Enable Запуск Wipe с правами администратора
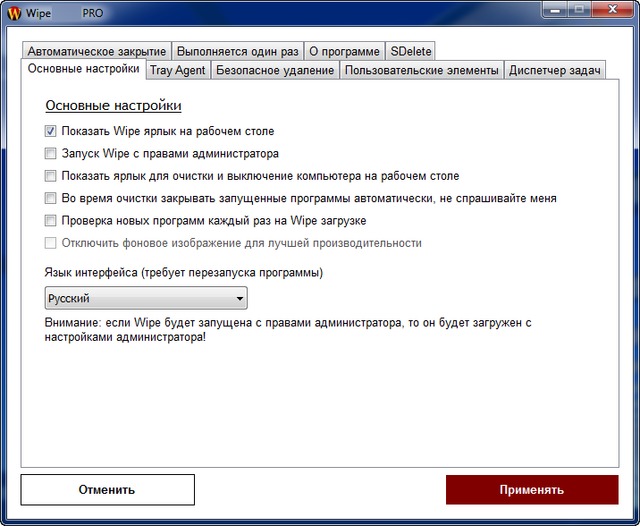 pyautogui.click(x=51, y=154)
